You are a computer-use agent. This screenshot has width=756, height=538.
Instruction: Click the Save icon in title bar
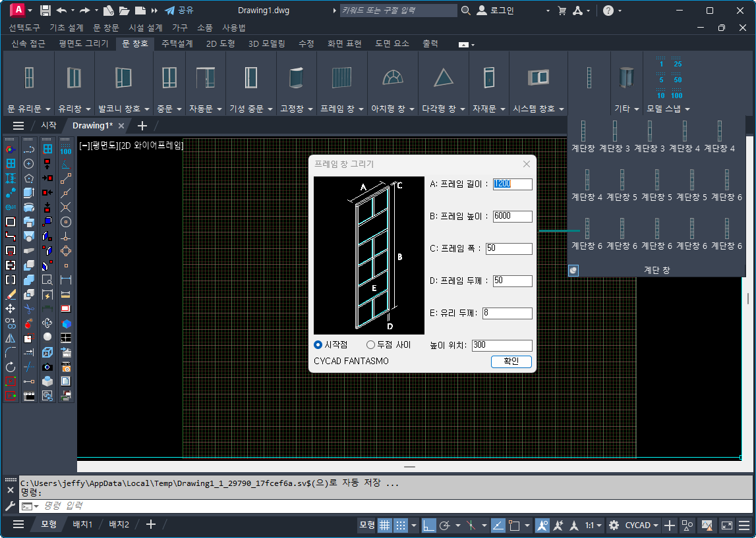[x=45, y=11]
